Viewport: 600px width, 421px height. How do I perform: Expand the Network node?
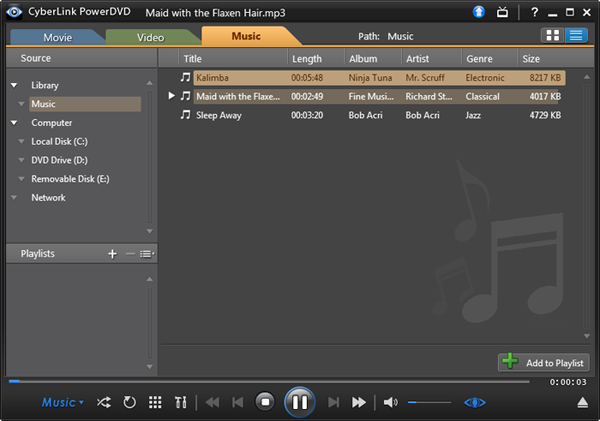coord(14,197)
